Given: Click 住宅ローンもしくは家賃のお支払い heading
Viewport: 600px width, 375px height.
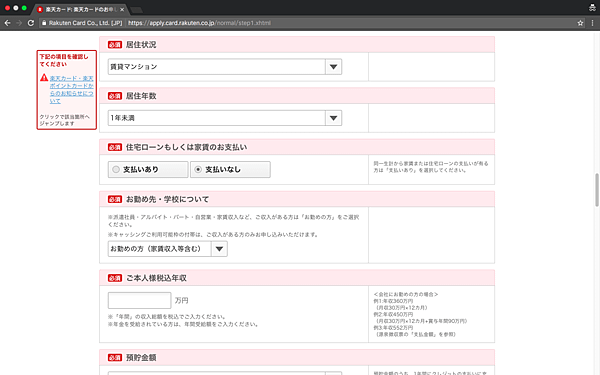Looking at the screenshot, I should tap(186, 147).
